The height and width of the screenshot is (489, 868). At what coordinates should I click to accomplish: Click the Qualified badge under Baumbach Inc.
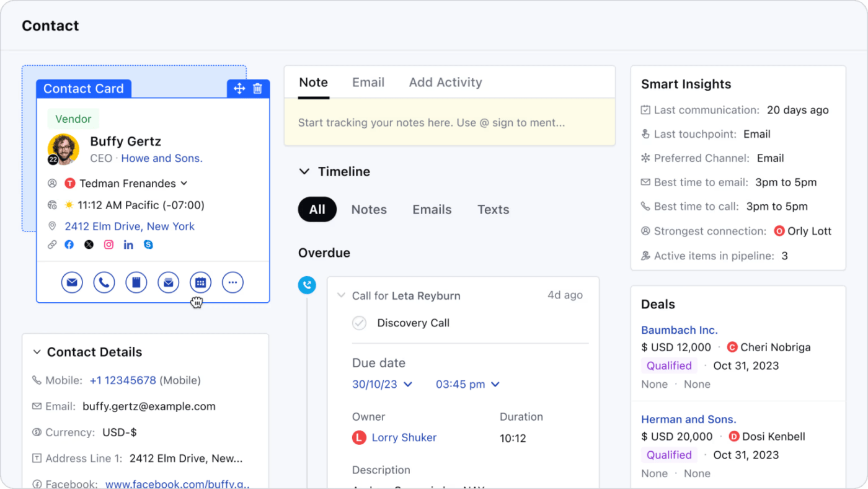669,366
